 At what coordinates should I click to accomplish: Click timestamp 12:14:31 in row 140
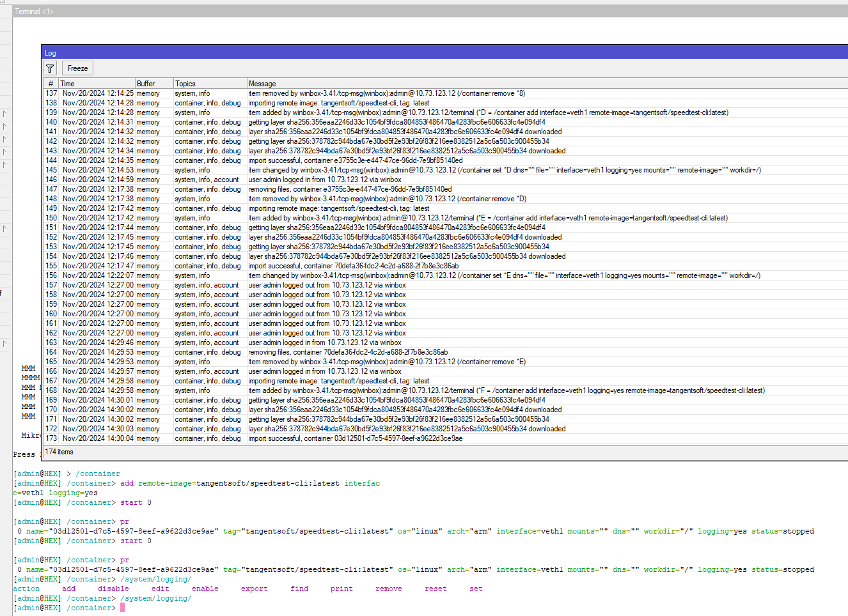click(x=98, y=122)
